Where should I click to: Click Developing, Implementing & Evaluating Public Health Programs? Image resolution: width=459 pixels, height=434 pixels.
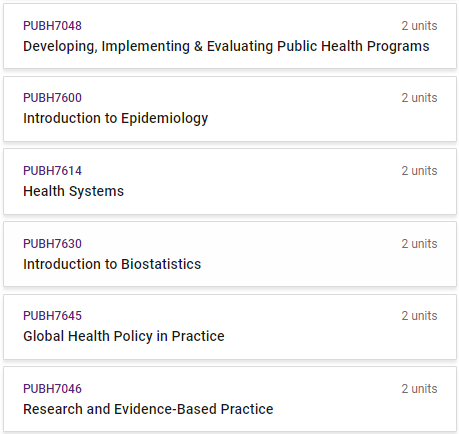tap(226, 46)
